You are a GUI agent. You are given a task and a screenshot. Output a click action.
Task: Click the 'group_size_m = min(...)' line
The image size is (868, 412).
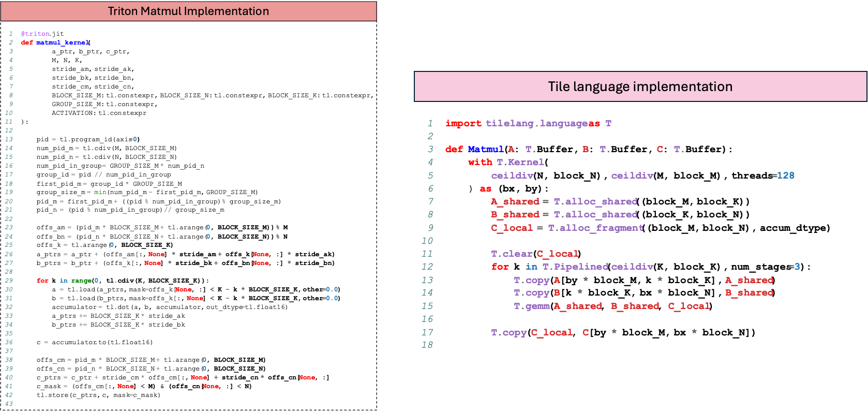[147, 192]
